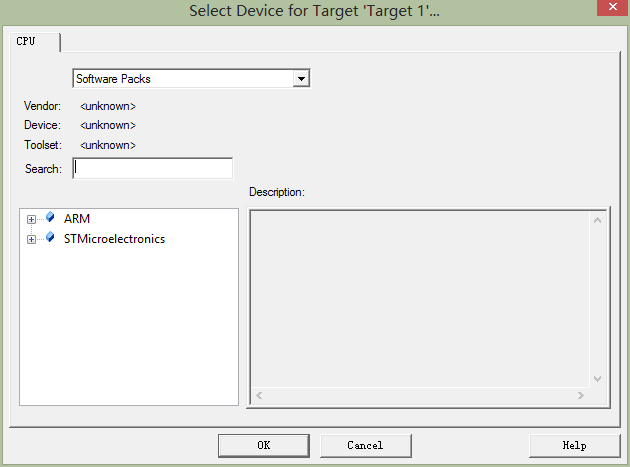630x467 pixels.
Task: Click the Software Packs combo box field
Action: point(191,79)
